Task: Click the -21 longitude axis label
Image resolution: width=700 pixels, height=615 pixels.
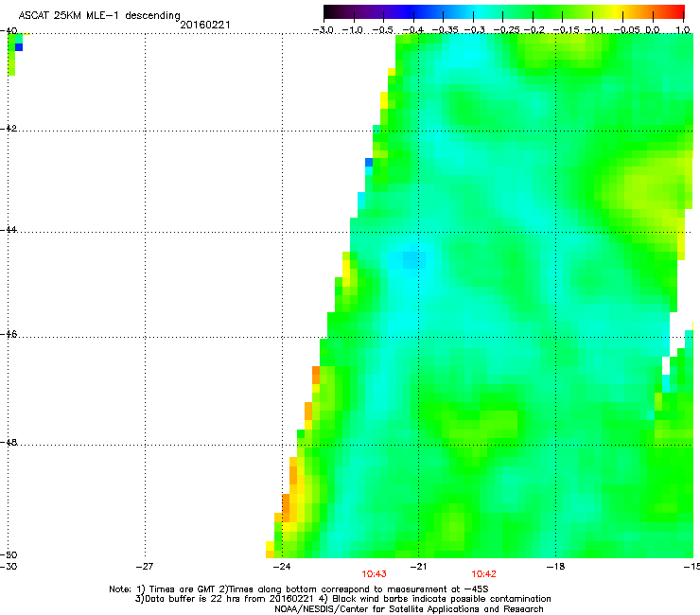Action: [x=418, y=567]
